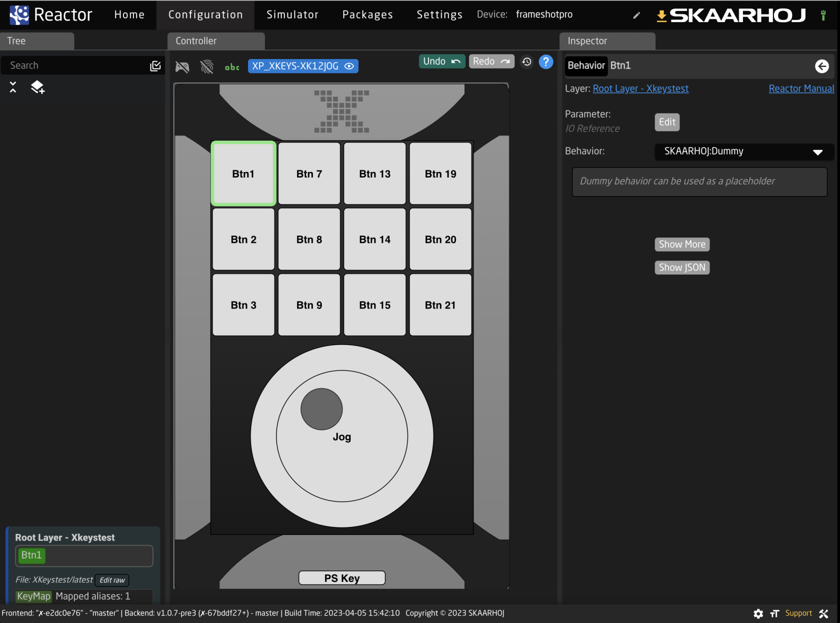Screen dimensions: 840x623
Task: Click the pencil edit device name icon
Action: point(636,15)
